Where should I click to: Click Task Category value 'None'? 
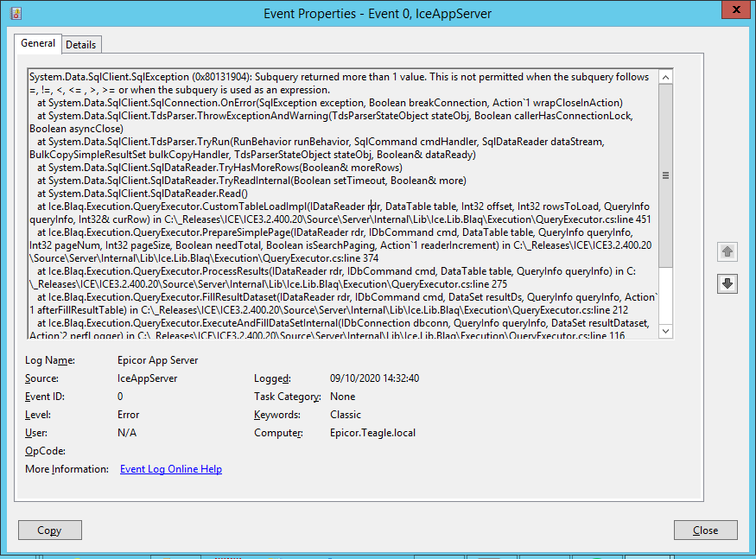pyautogui.click(x=342, y=397)
